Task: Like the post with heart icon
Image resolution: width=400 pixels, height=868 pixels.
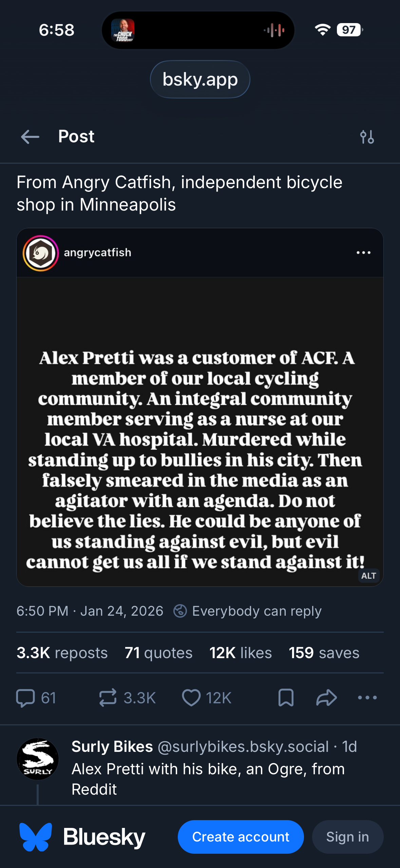Action: point(191,698)
